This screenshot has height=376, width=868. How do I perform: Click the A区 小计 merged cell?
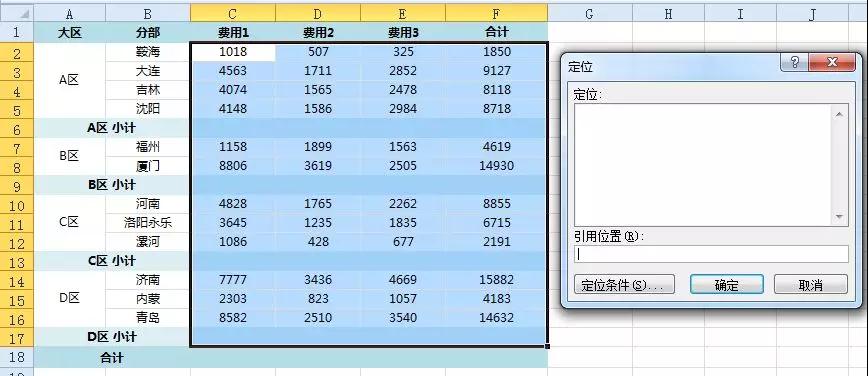112,128
